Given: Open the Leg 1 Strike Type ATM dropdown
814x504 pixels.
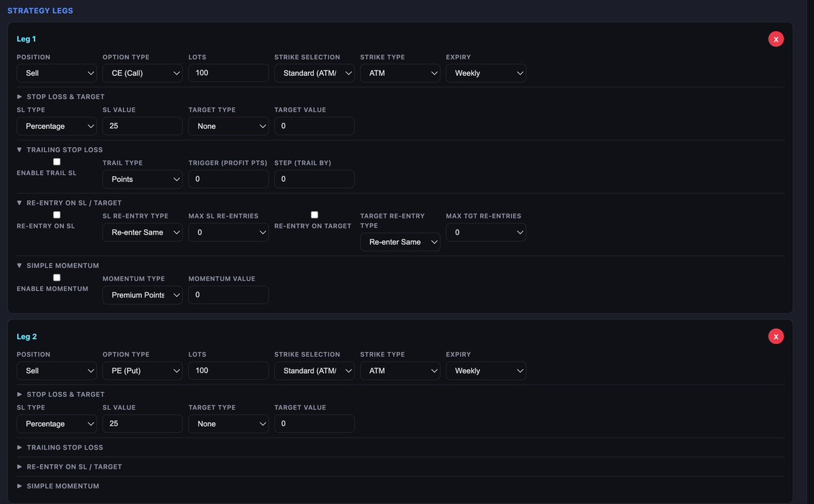Looking at the screenshot, I should [401, 73].
